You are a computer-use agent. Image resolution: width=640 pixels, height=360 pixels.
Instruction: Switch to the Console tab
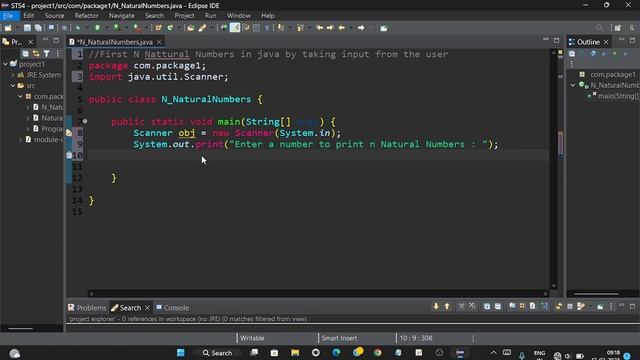click(173, 308)
